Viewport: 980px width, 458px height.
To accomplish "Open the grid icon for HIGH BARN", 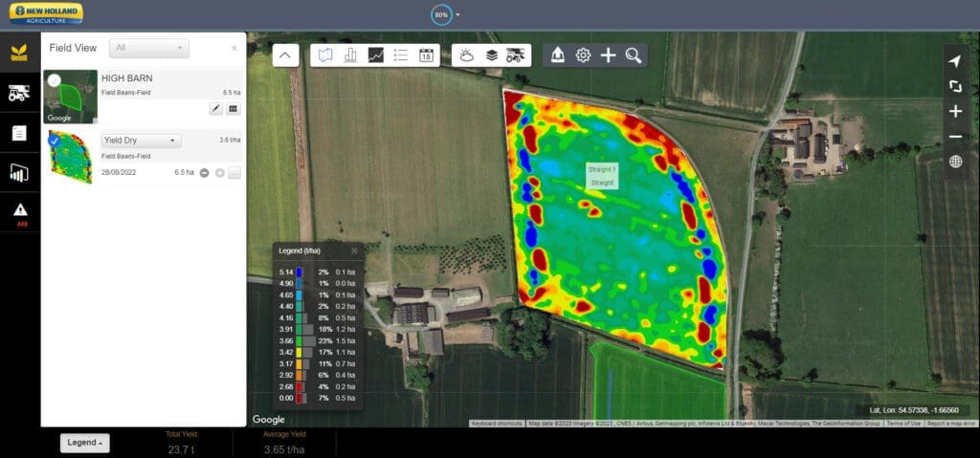I will (234, 109).
